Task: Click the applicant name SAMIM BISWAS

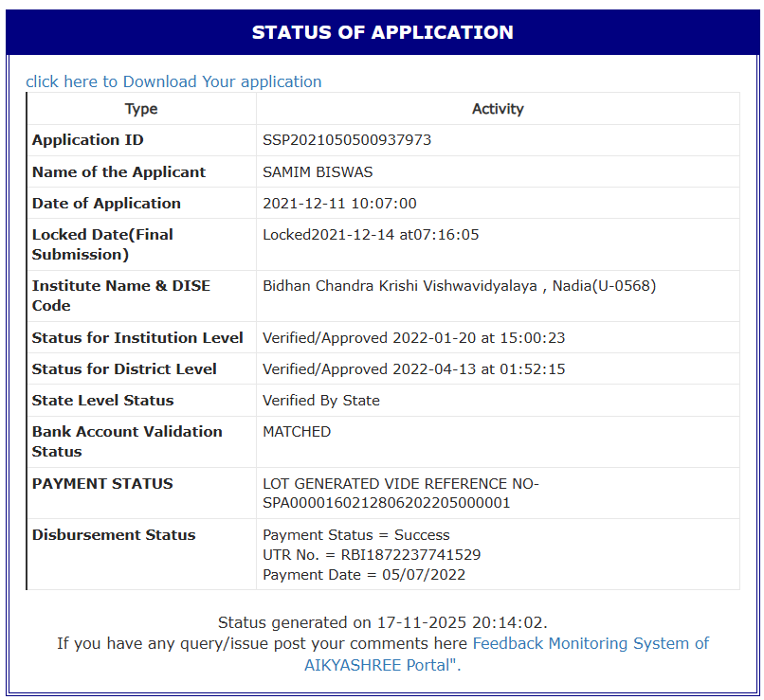Action: tap(318, 172)
